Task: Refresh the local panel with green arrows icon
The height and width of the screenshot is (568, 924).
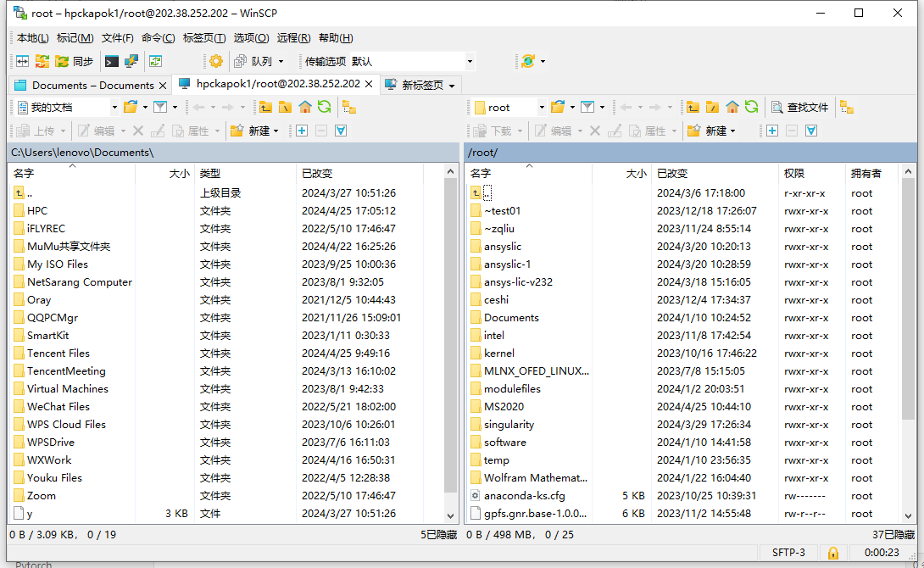Action: pos(324,107)
